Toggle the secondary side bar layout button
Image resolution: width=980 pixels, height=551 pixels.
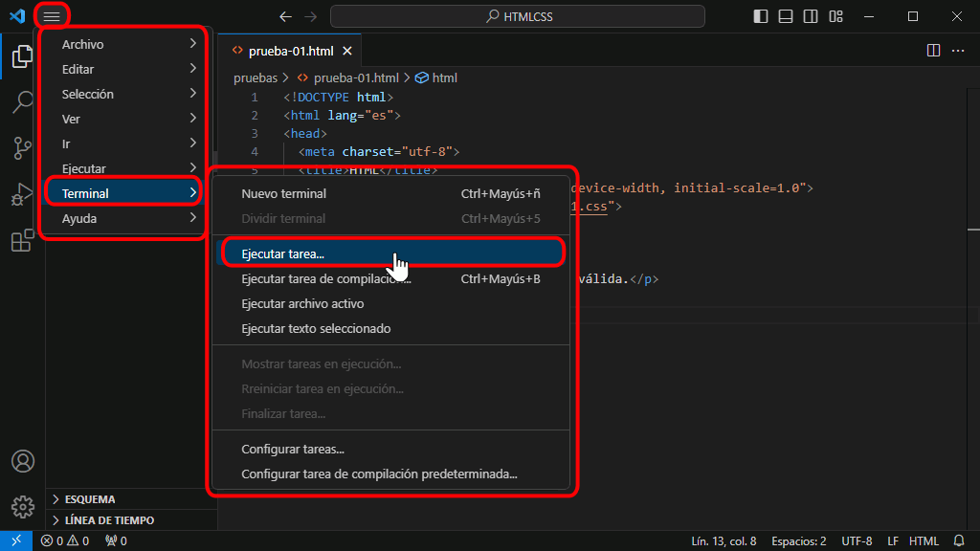811,16
